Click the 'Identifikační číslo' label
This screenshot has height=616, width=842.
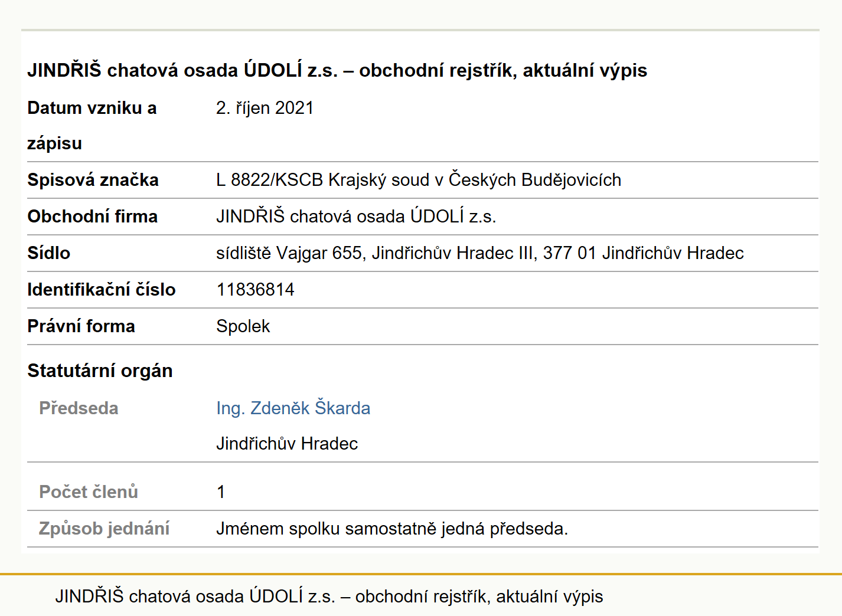pos(101,290)
